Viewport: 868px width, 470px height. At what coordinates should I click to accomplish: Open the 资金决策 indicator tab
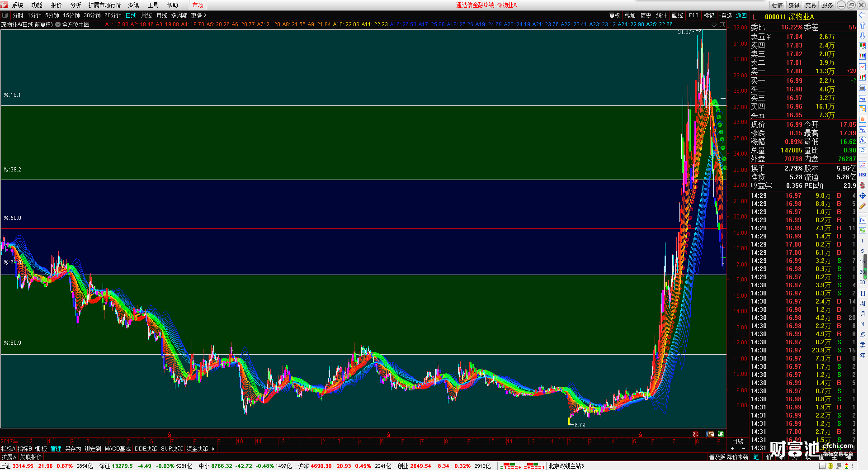(x=197, y=449)
